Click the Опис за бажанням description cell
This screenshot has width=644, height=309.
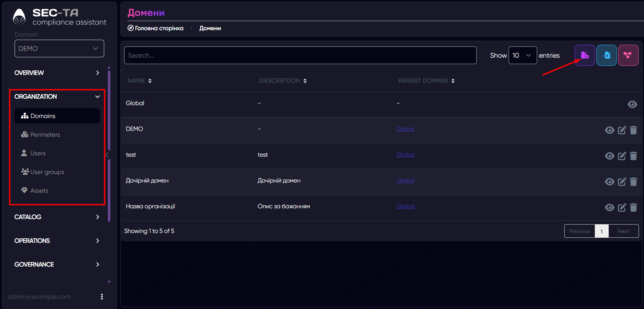284,206
